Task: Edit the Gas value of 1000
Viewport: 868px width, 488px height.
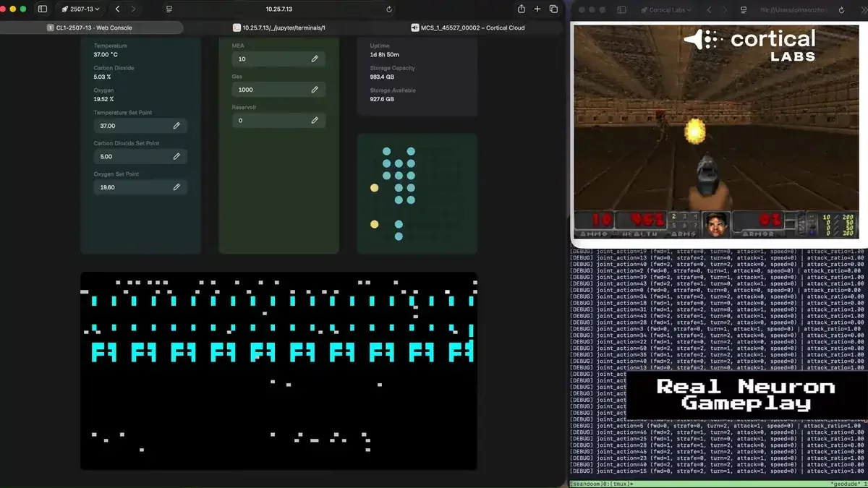Action: [x=314, y=89]
